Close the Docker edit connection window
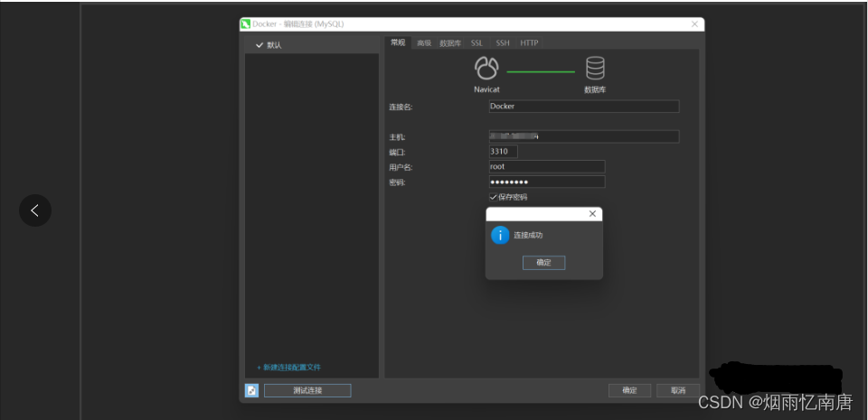This screenshot has width=868, height=420. click(x=694, y=24)
